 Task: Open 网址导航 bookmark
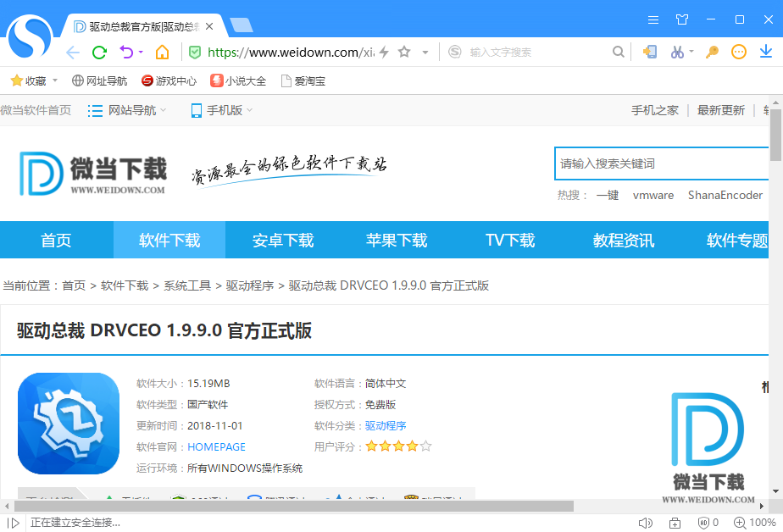99,80
